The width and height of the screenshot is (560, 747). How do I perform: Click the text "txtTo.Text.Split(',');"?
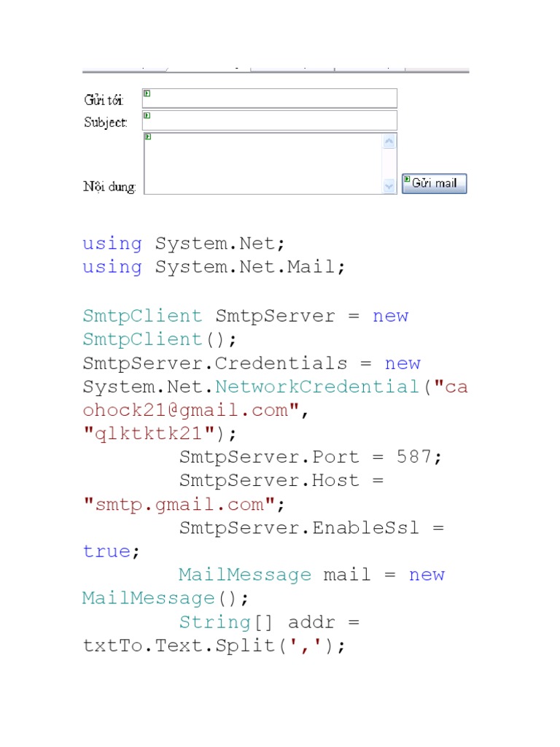click(x=214, y=646)
